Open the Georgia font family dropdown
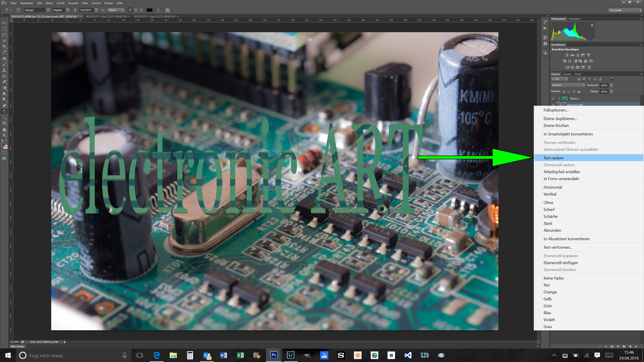The height and width of the screenshot is (362, 644). (48, 10)
